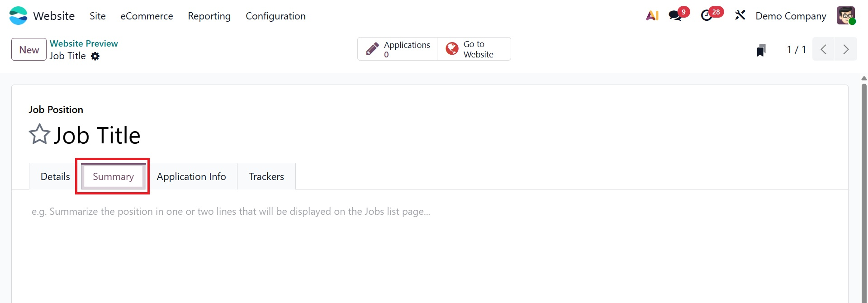The image size is (868, 303).
Task: Switch to the Trackers tab
Action: coord(266,176)
